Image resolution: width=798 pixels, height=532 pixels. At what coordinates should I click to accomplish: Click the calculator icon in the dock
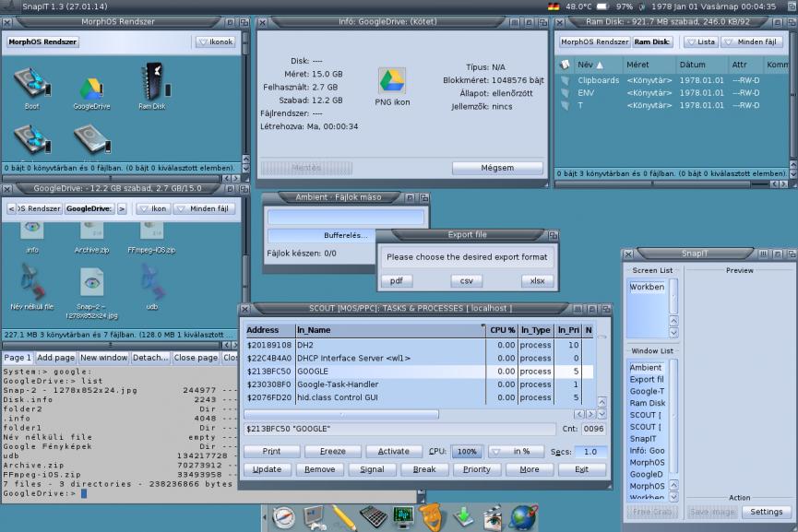point(373,516)
